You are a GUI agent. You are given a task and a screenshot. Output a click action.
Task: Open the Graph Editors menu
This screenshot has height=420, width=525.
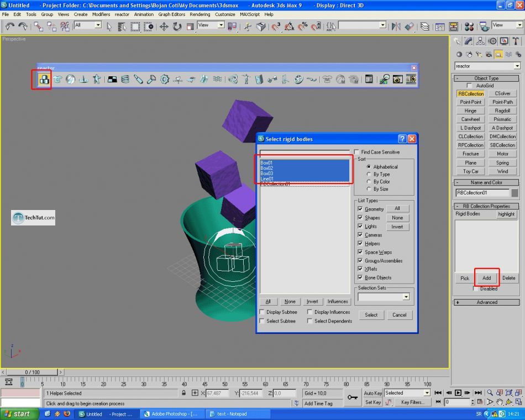point(171,14)
